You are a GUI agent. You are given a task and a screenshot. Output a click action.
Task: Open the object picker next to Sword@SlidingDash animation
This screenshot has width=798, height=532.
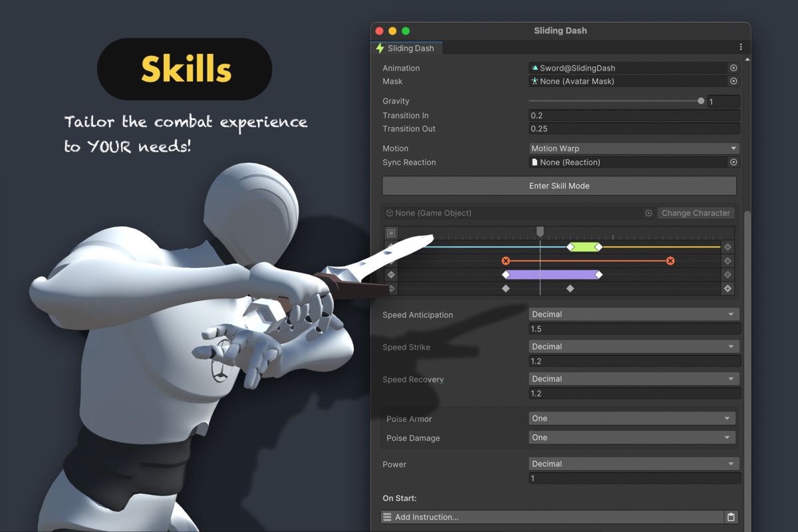733,67
